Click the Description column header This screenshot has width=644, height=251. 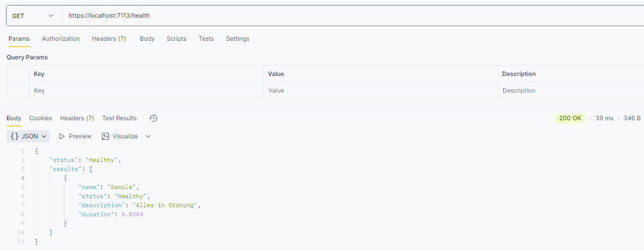click(519, 74)
